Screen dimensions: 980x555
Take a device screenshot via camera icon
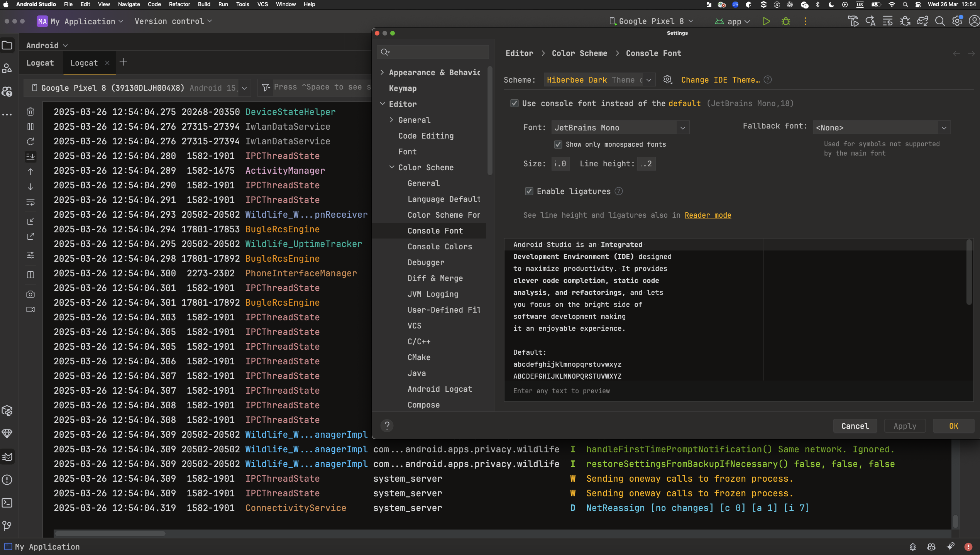tap(30, 294)
